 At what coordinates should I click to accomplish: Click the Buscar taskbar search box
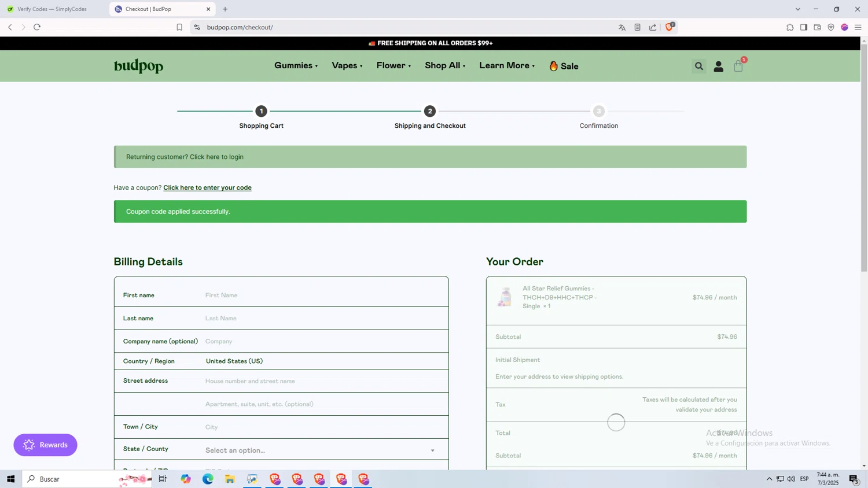click(x=87, y=479)
